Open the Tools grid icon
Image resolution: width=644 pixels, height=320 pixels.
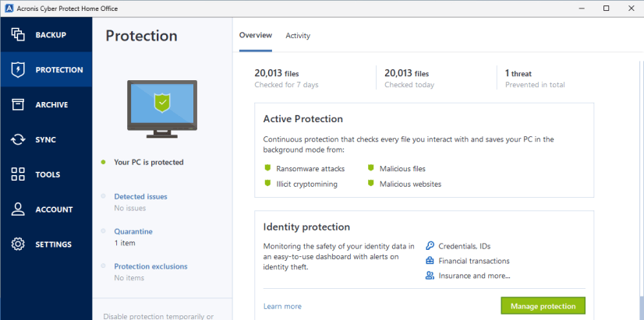point(18,174)
